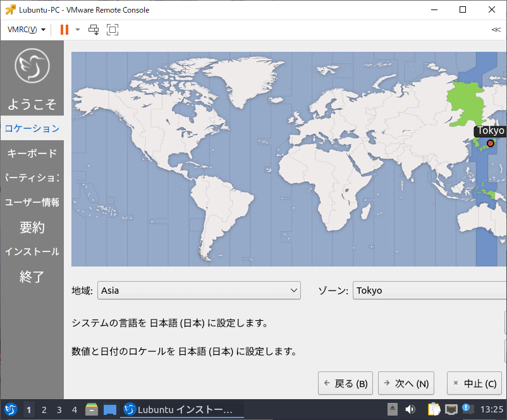Screen dimensions: 507x420
Task: Select パーティション step in sidebar
Action: pos(32,177)
